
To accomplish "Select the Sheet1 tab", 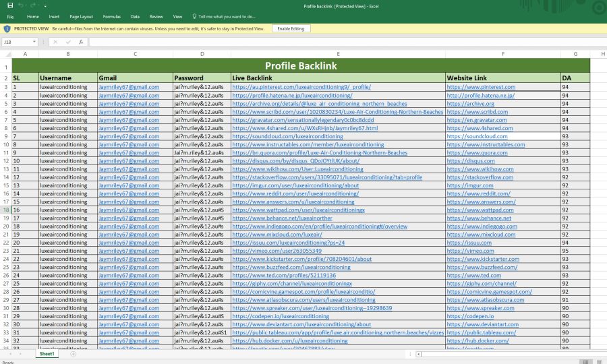I will click(47, 354).
